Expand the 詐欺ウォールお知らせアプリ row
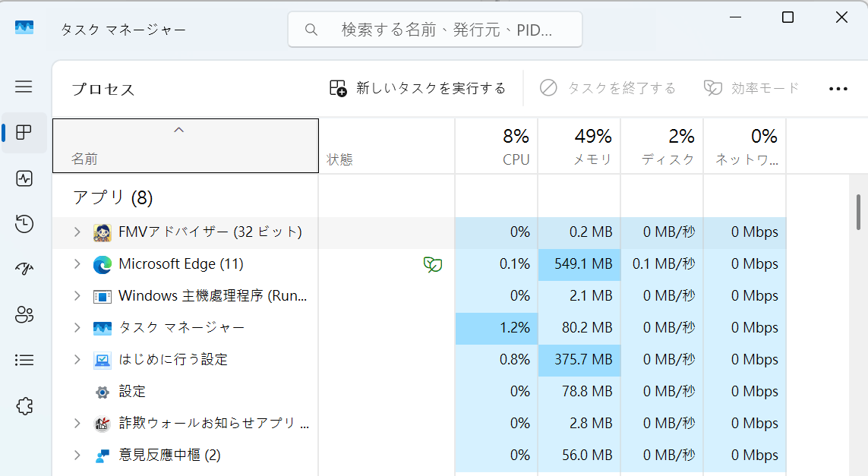This screenshot has width=868, height=476. [77, 424]
